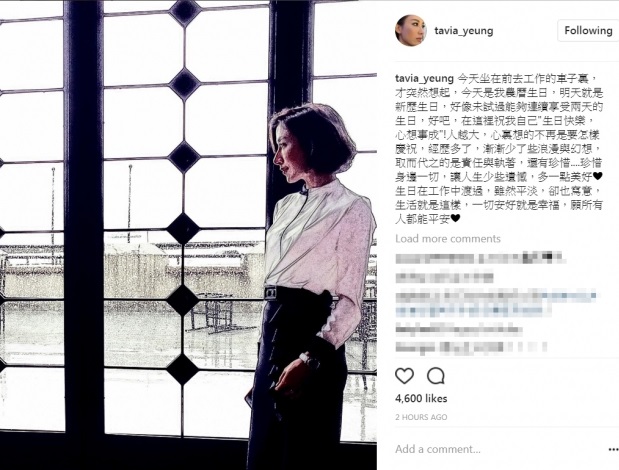Open tavia_yeung username beside the avatar
Image resolution: width=619 pixels, height=470 pixels.
click(x=464, y=31)
